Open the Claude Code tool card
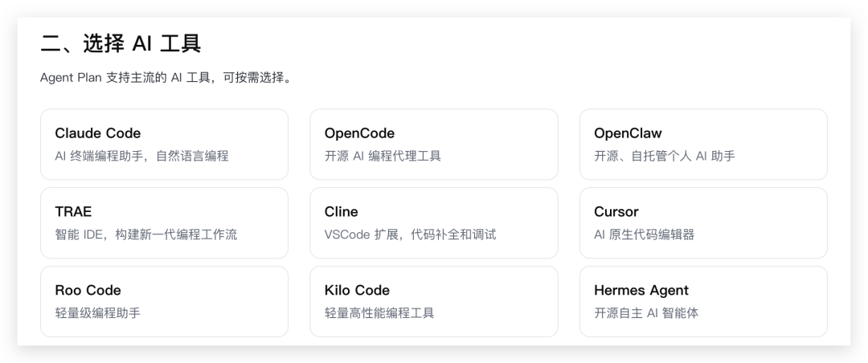Viewport: 868px width, 363px height. [x=165, y=145]
